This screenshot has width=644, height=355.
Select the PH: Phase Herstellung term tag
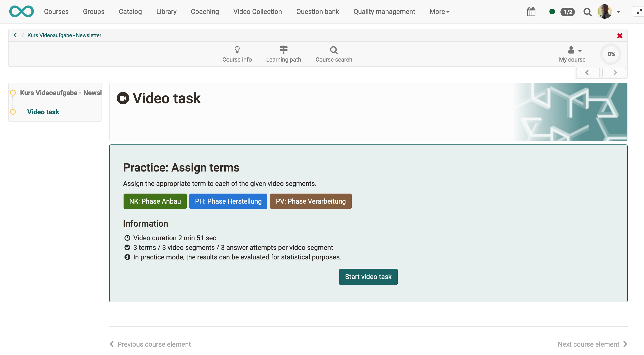click(228, 201)
